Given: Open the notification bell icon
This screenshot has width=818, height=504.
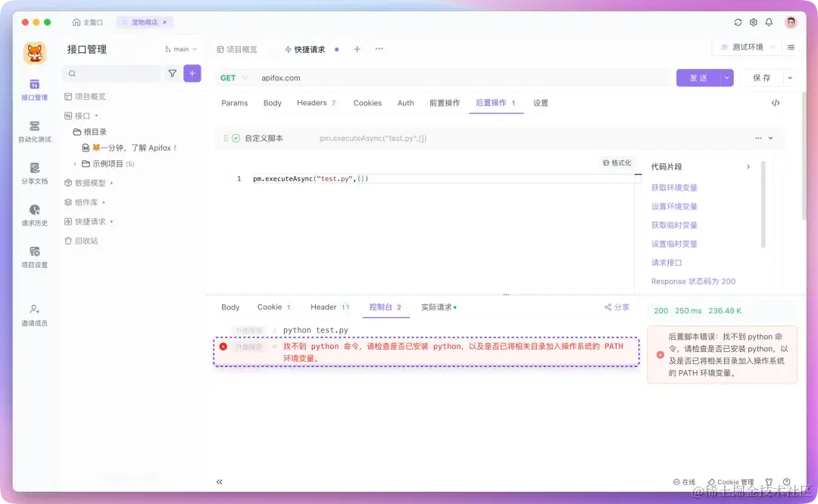Looking at the screenshot, I should click(x=769, y=23).
